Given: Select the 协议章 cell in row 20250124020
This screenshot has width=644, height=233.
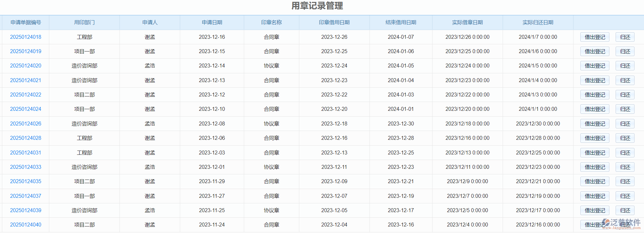Looking at the screenshot, I should [271, 66].
